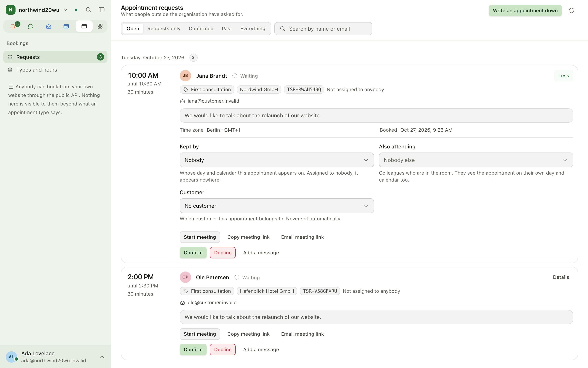Click the Requests inbox tray icon
This screenshot has height=368, width=588.
10,57
